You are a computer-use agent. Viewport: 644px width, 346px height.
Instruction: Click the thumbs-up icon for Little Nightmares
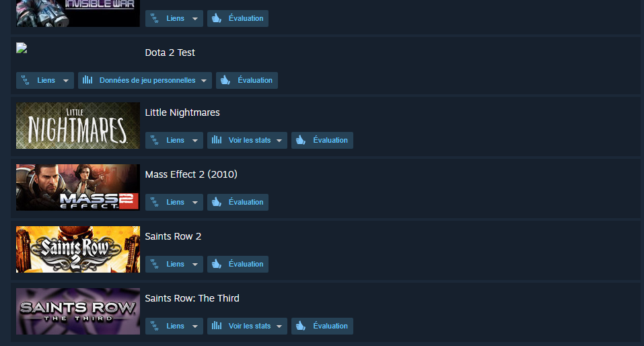click(301, 140)
